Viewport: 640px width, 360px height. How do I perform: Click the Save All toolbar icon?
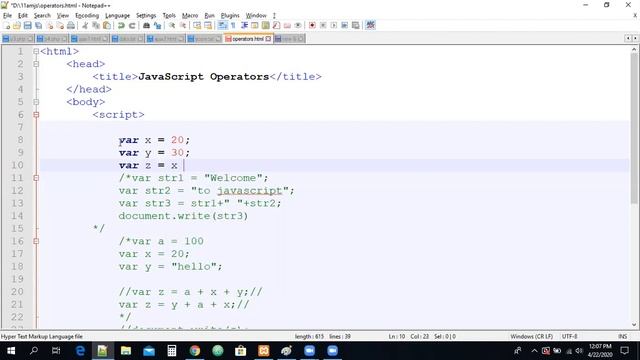click(38, 25)
